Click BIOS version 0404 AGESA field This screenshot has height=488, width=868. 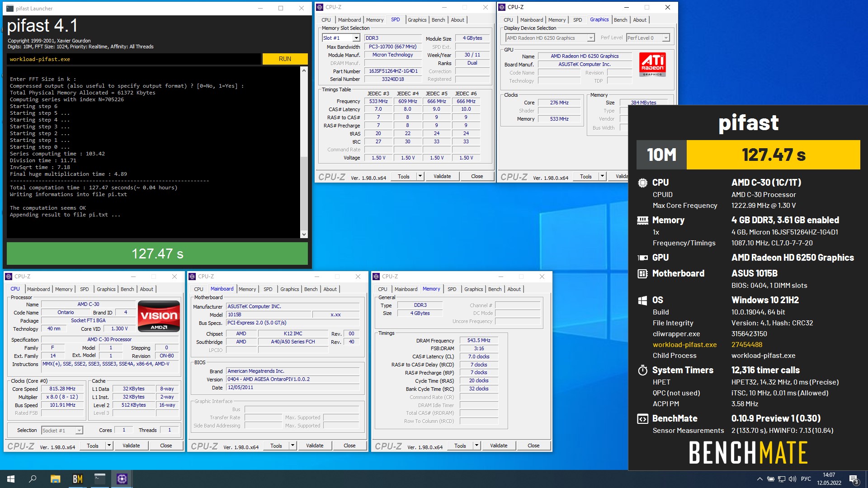tap(293, 379)
